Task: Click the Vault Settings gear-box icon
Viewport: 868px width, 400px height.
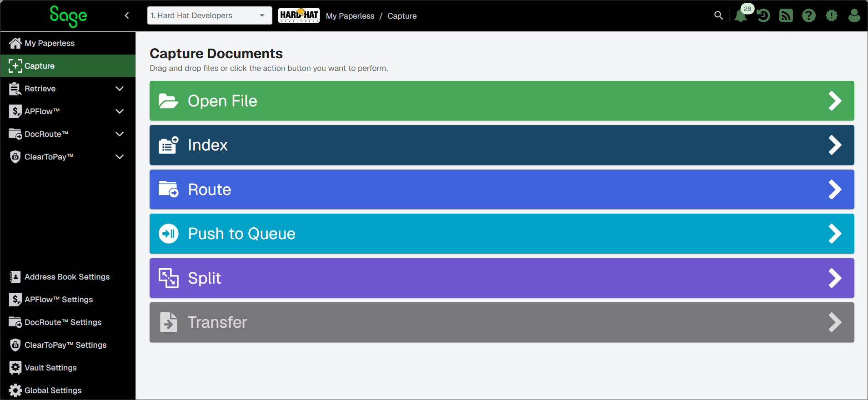Action: [x=15, y=368]
